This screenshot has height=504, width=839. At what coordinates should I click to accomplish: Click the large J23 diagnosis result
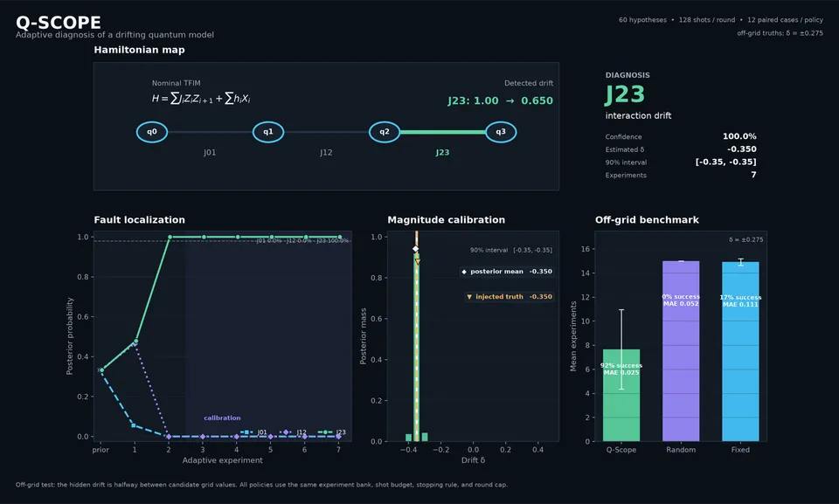coord(625,94)
